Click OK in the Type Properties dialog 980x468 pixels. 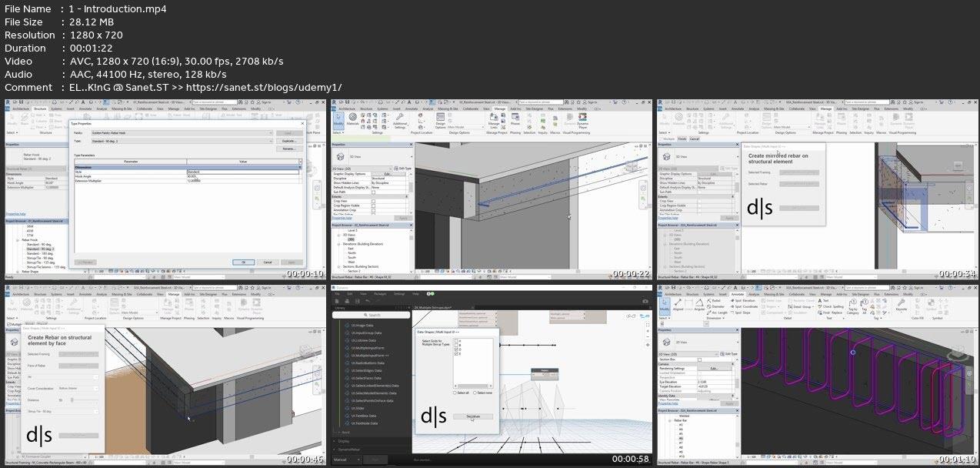(243, 262)
